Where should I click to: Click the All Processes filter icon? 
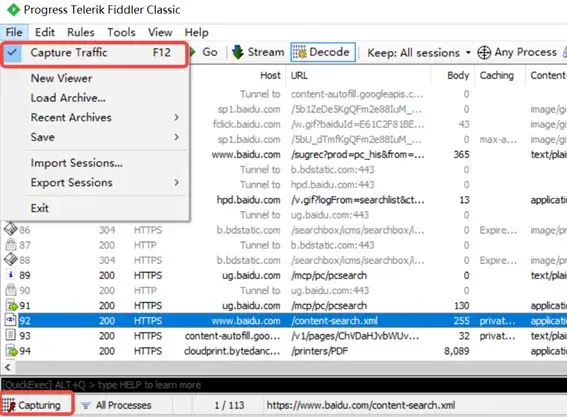(86, 405)
